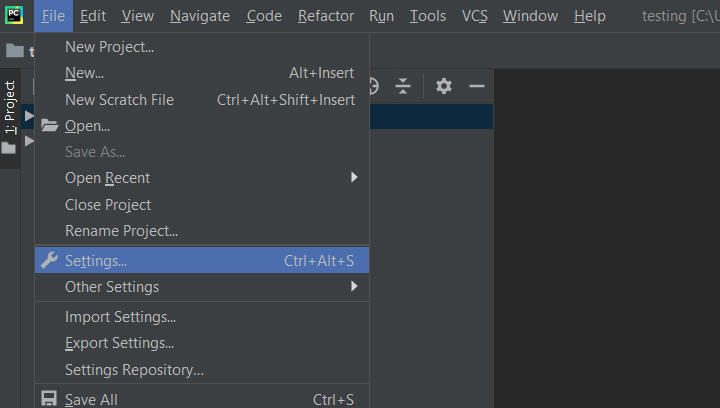Expand the first project tree node arrow

click(30, 116)
